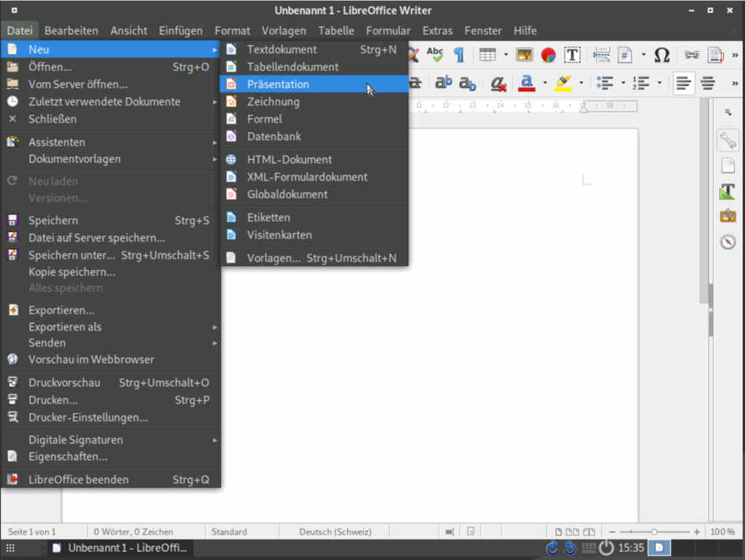Choose Datenbank from the submenu

pyautogui.click(x=314, y=136)
